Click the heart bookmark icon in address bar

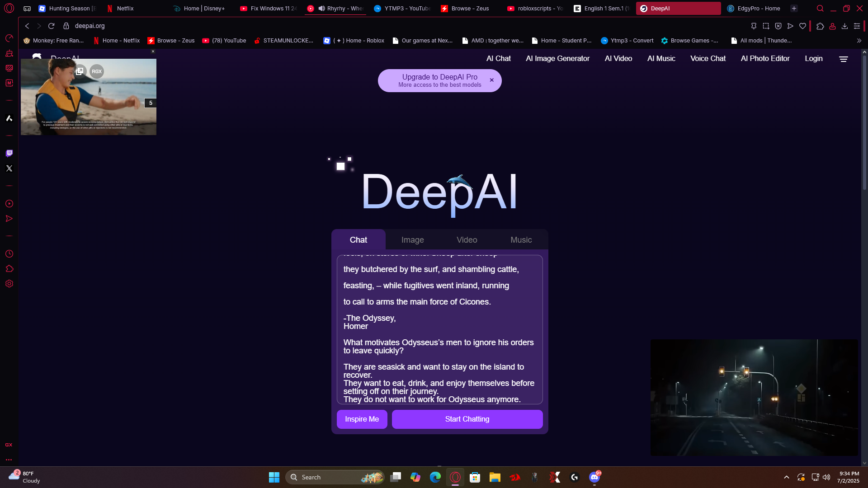pyautogui.click(x=802, y=26)
